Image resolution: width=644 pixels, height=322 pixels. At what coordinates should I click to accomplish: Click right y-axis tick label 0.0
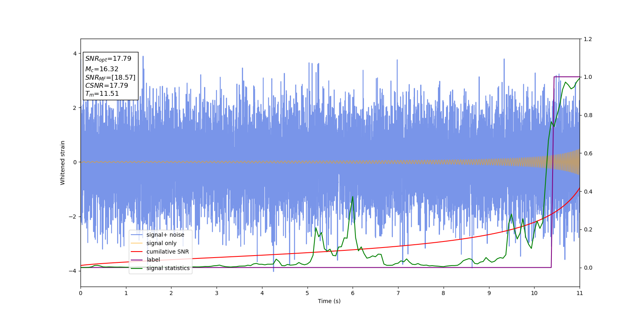point(588,268)
